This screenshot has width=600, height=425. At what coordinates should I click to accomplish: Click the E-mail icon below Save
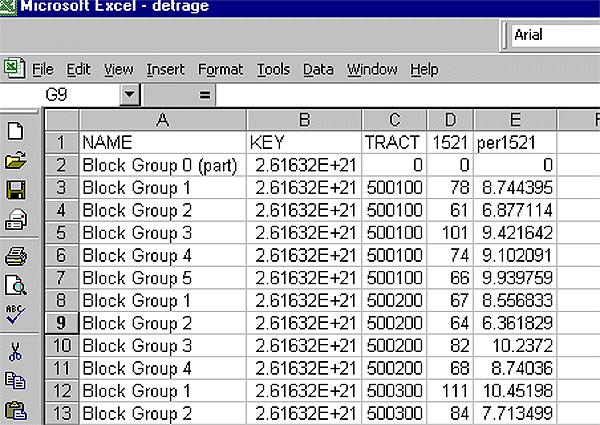point(15,219)
